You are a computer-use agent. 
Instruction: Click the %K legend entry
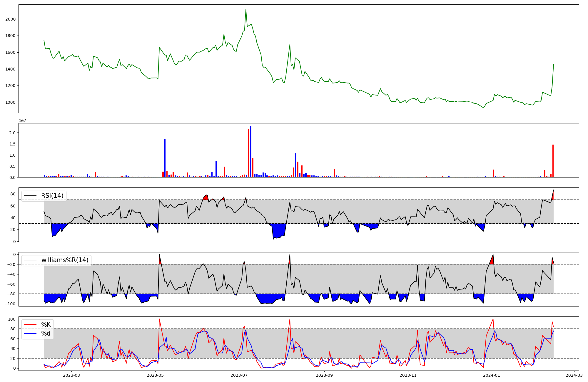click(46, 325)
